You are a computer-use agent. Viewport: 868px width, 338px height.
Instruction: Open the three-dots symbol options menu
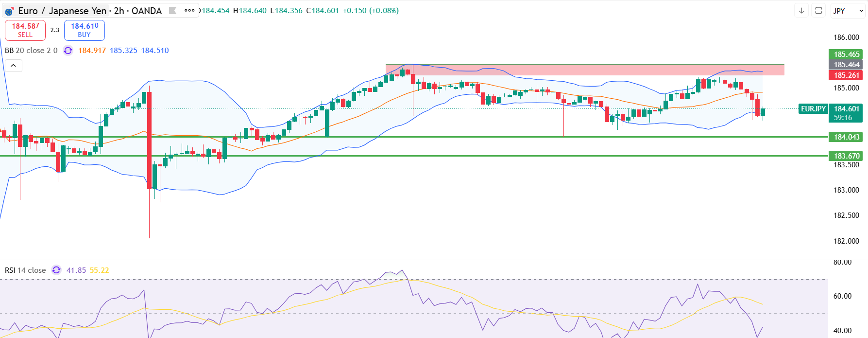[189, 10]
